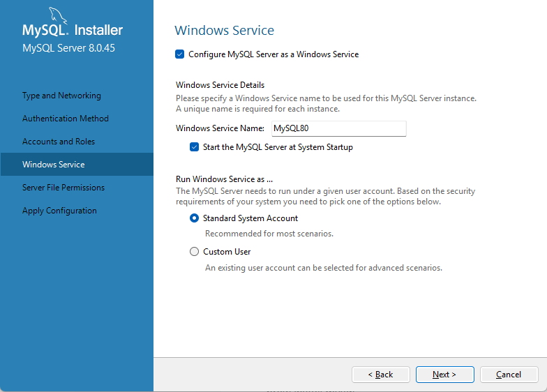
Task: Click the 'Windows Service Name:' label
Action: pos(220,128)
